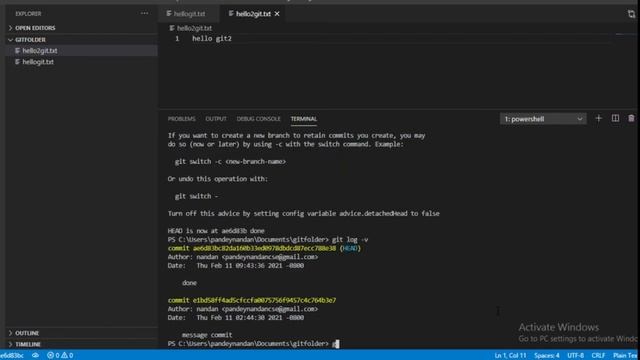This screenshot has width=640, height=360.
Task: Click the status bar eye icon
Action: [36, 356]
